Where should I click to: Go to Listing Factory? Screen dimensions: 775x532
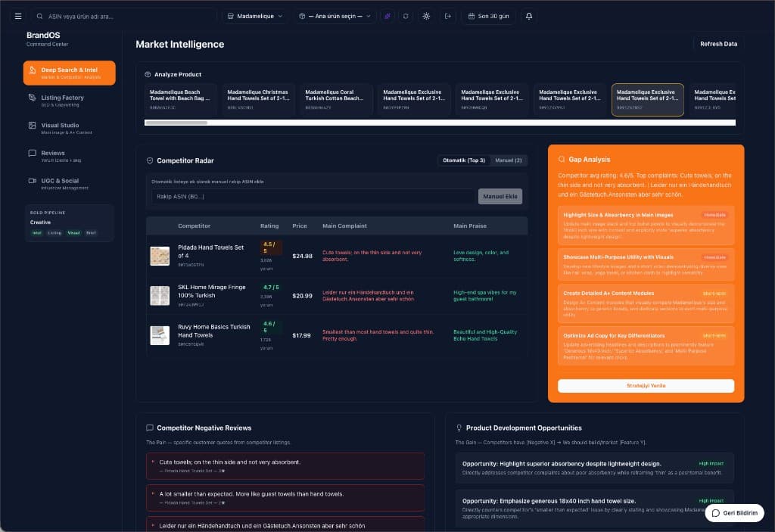click(69, 101)
